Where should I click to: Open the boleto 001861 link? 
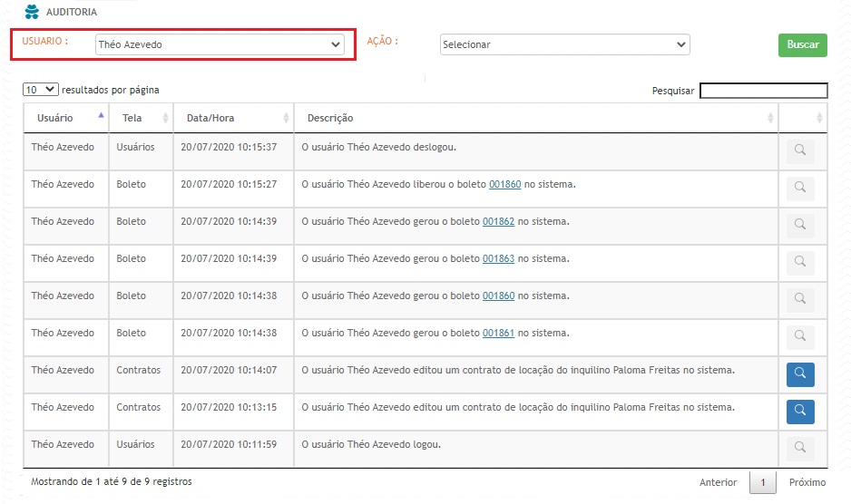click(498, 334)
